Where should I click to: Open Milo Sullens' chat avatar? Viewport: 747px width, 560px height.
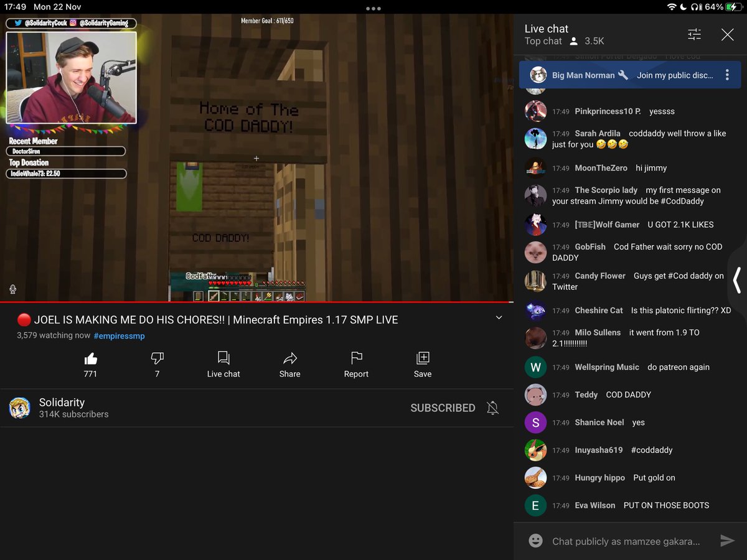click(x=535, y=338)
